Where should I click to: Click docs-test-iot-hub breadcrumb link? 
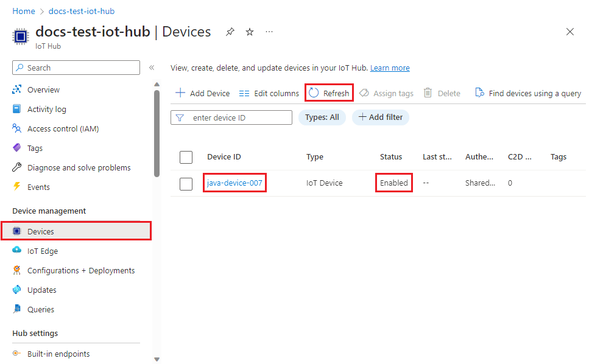tap(82, 12)
